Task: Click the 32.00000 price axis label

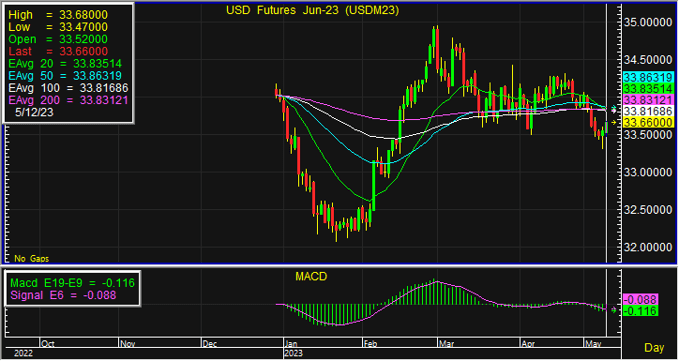Action: coord(649,247)
